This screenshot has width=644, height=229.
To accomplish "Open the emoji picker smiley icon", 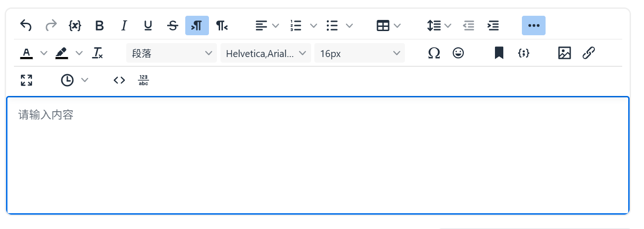I will [458, 53].
